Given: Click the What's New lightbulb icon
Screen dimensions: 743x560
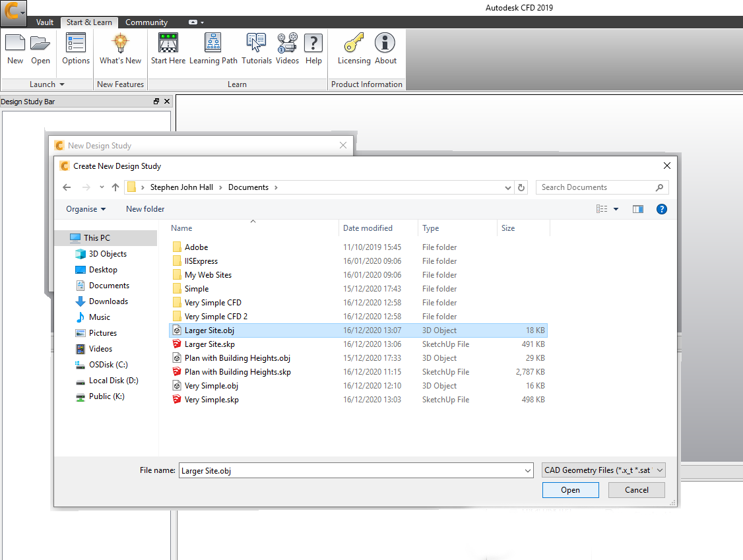Looking at the screenshot, I should pyautogui.click(x=120, y=44).
